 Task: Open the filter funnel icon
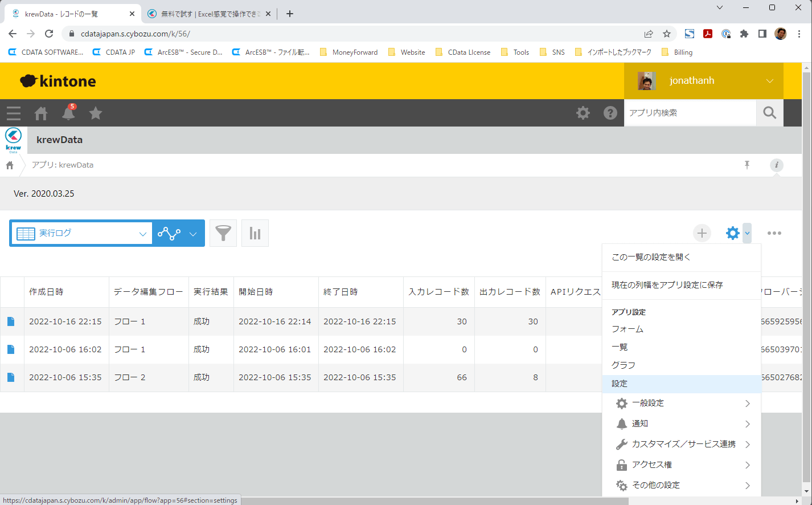pos(223,233)
